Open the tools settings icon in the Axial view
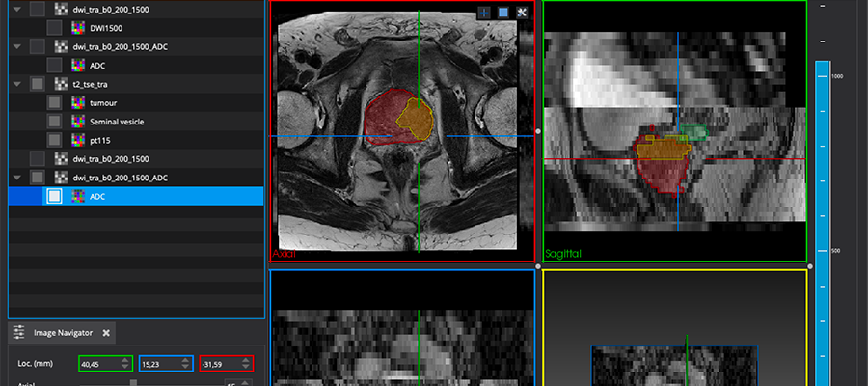Screen dimensions: 868x386 click(x=522, y=13)
